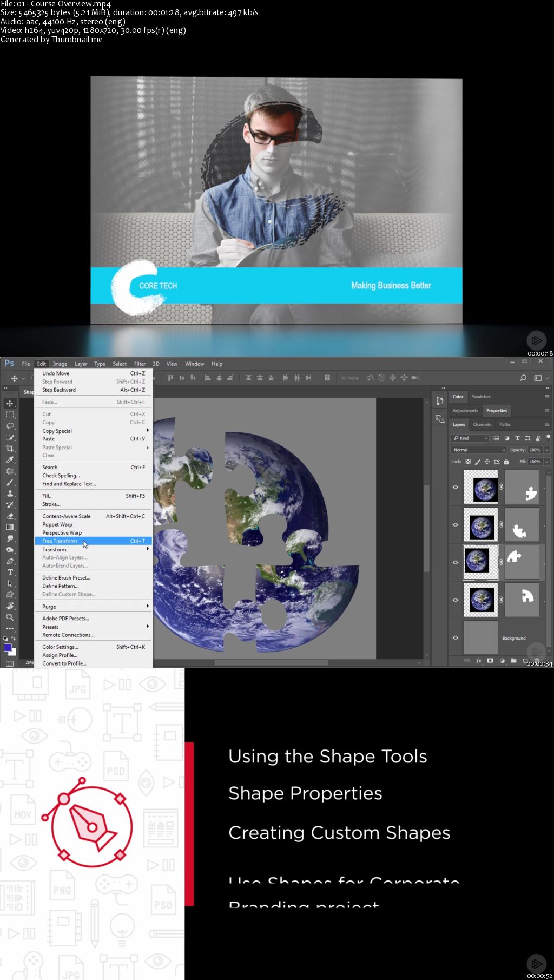Toggle Lock position icon
Image resolution: width=554 pixels, height=980 pixels.
point(487,462)
